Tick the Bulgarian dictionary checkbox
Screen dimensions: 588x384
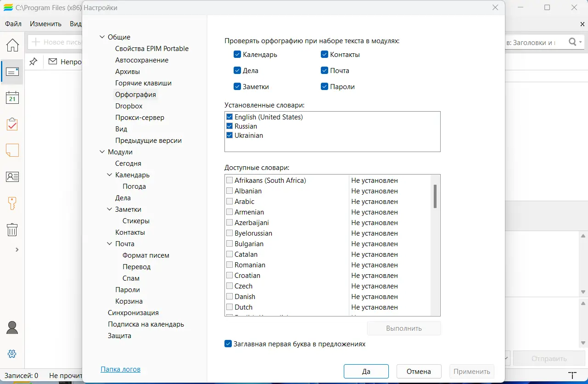(230, 244)
